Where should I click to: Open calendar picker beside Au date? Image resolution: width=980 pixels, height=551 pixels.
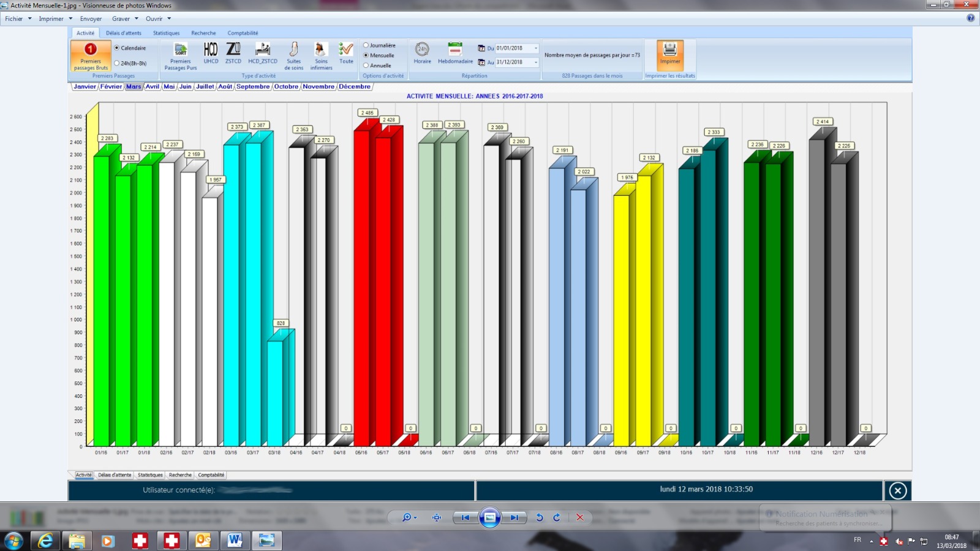tap(481, 62)
